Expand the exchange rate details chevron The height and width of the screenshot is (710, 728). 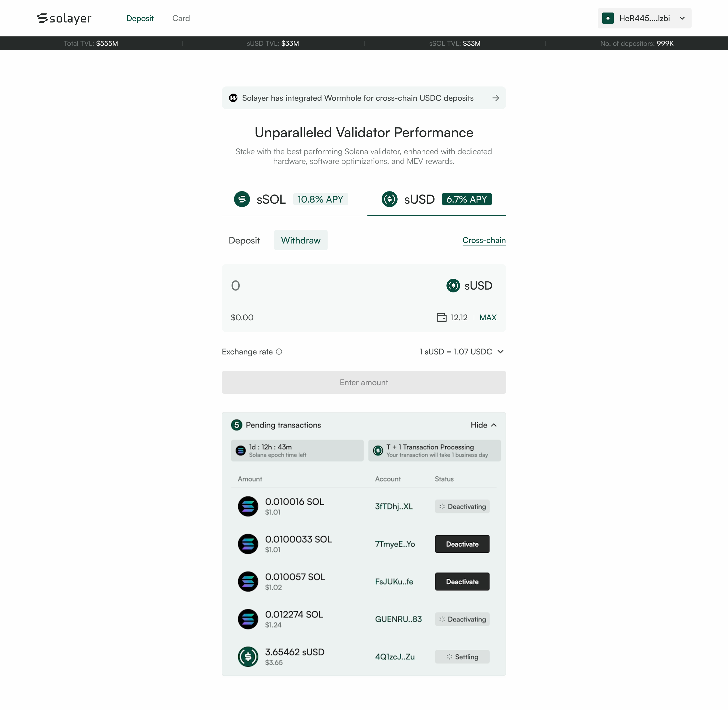pos(500,352)
